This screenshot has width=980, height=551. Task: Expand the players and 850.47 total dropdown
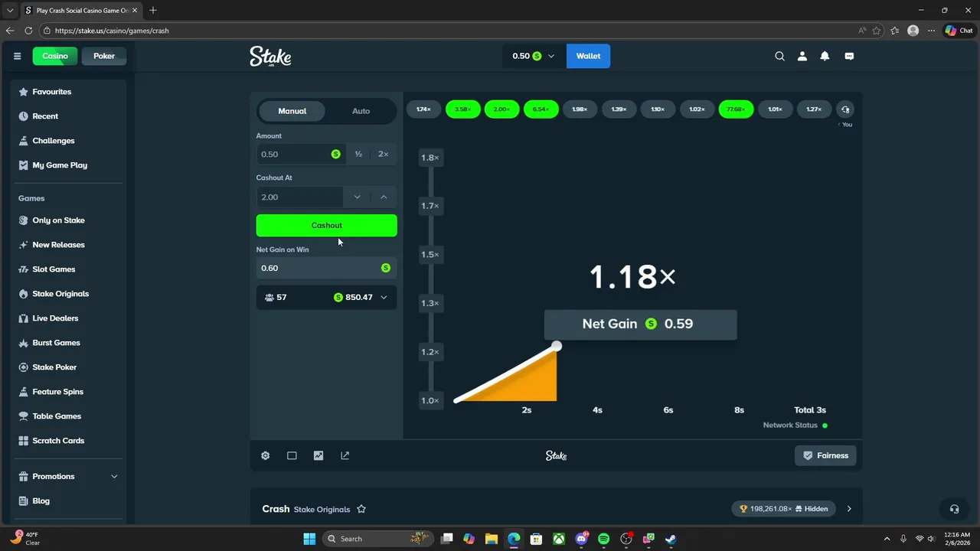(x=327, y=297)
